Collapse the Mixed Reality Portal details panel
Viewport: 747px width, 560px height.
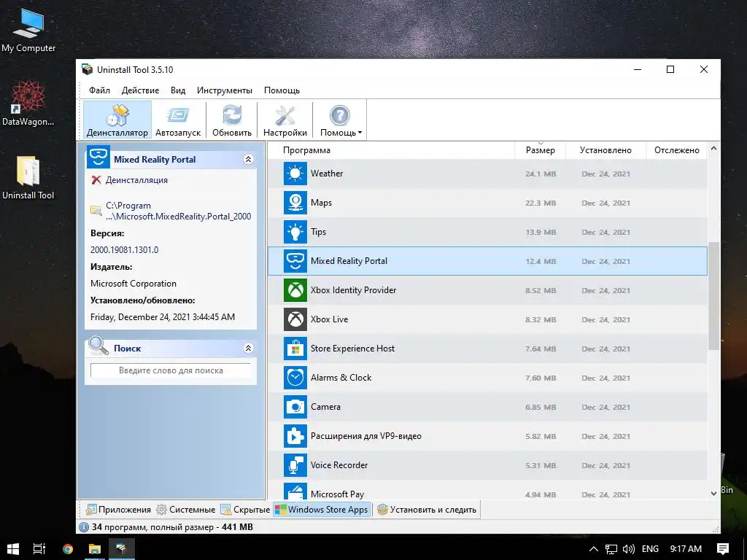(248, 159)
